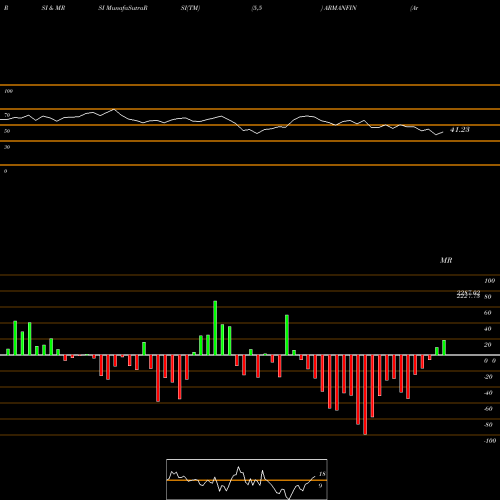
Task: Open the mini line chart thumbnail at bottom
Action: 247,479
